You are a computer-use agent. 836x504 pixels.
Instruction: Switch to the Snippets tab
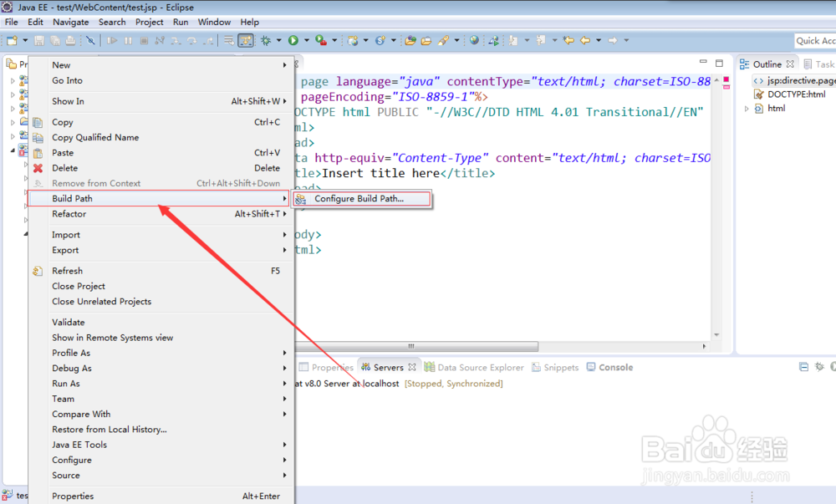[555, 368]
